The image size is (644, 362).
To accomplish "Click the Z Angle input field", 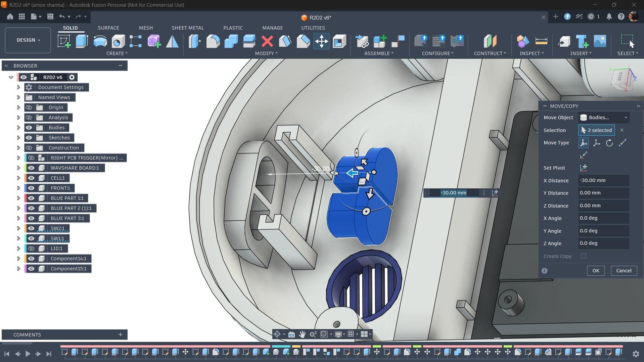I will (x=604, y=243).
